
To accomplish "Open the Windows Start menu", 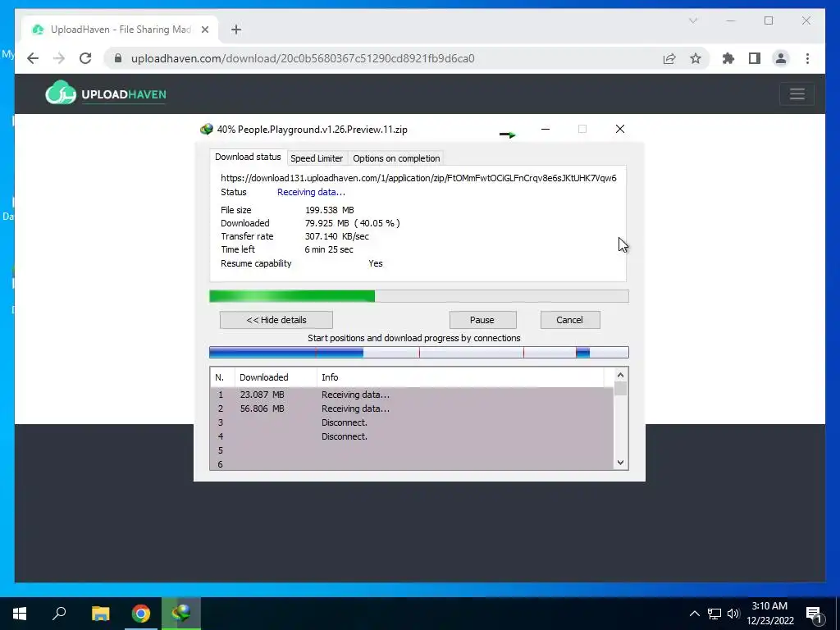I will [x=20, y=614].
